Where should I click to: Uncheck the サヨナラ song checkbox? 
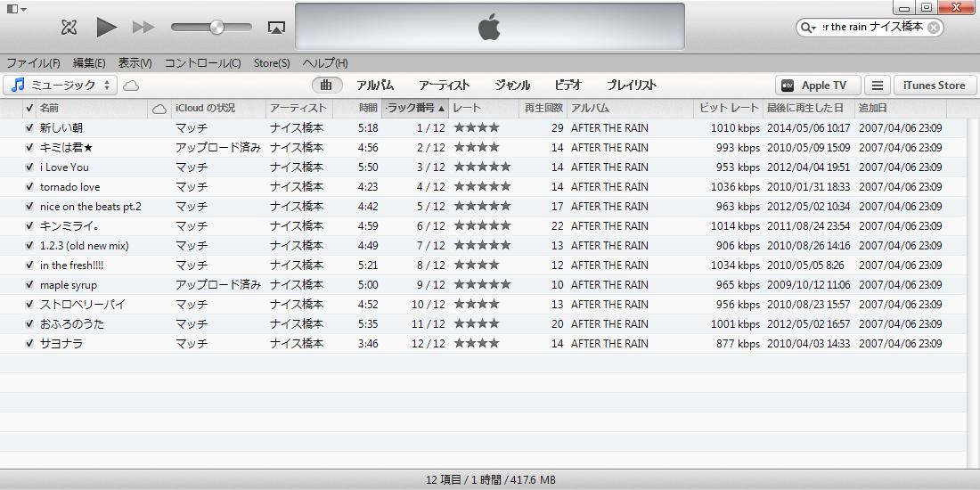(29, 344)
